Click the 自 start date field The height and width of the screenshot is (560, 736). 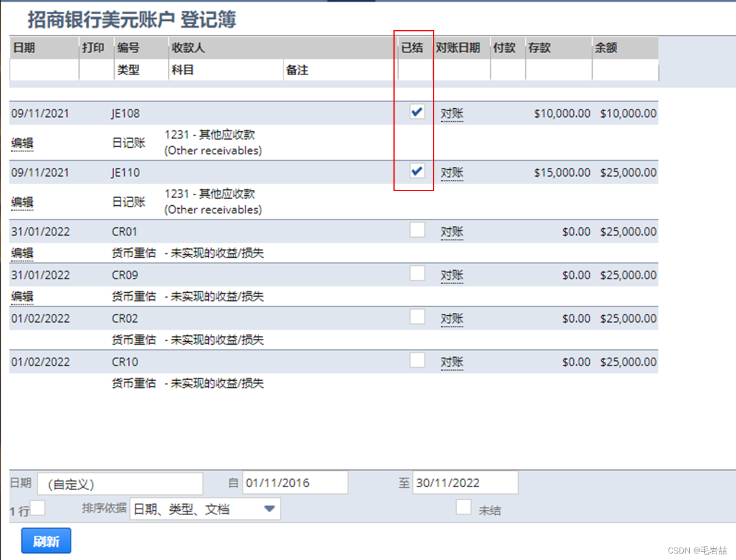[x=295, y=483]
